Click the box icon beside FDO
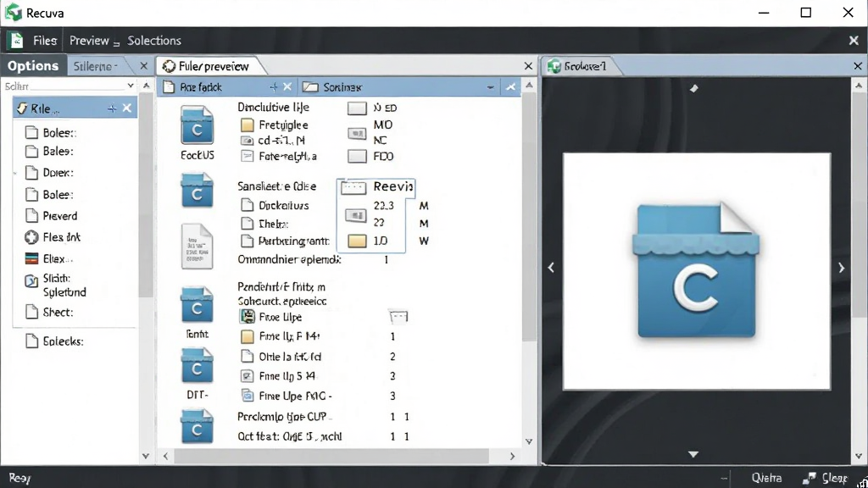Image resolution: width=868 pixels, height=488 pixels. pos(357,157)
